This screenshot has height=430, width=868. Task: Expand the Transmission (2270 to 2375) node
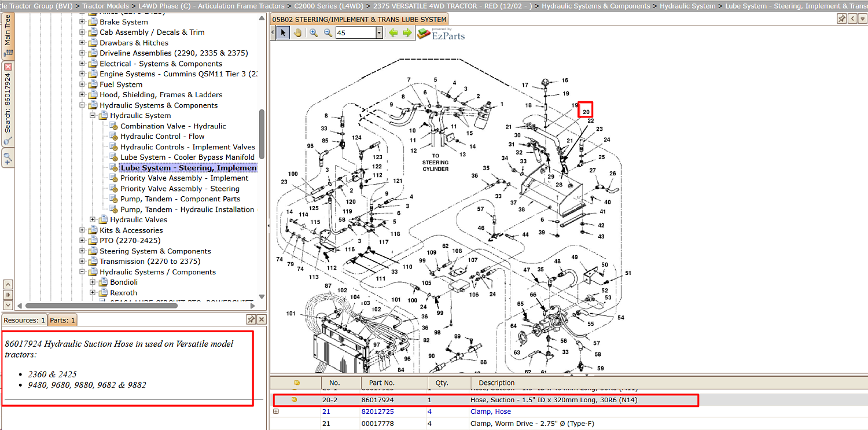click(82, 262)
